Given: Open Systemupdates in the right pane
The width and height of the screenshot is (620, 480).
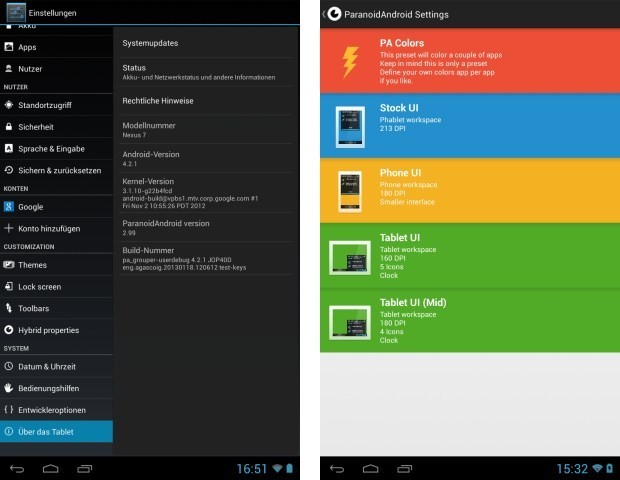Looking at the screenshot, I should click(x=151, y=43).
